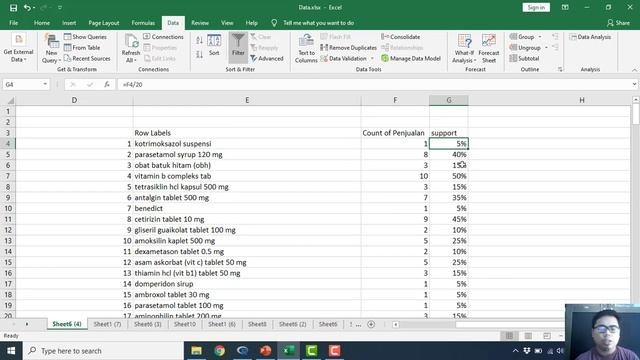Switch to the Home tab
The height and width of the screenshot is (360, 640).
point(42,23)
